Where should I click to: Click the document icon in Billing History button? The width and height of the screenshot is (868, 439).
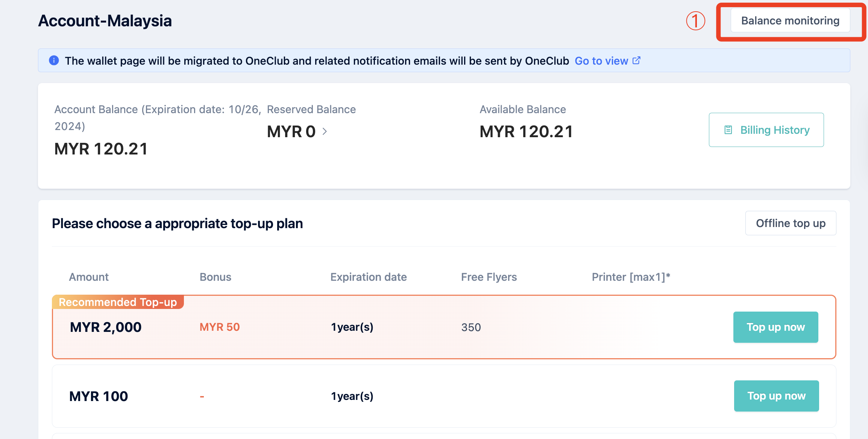[x=728, y=130]
